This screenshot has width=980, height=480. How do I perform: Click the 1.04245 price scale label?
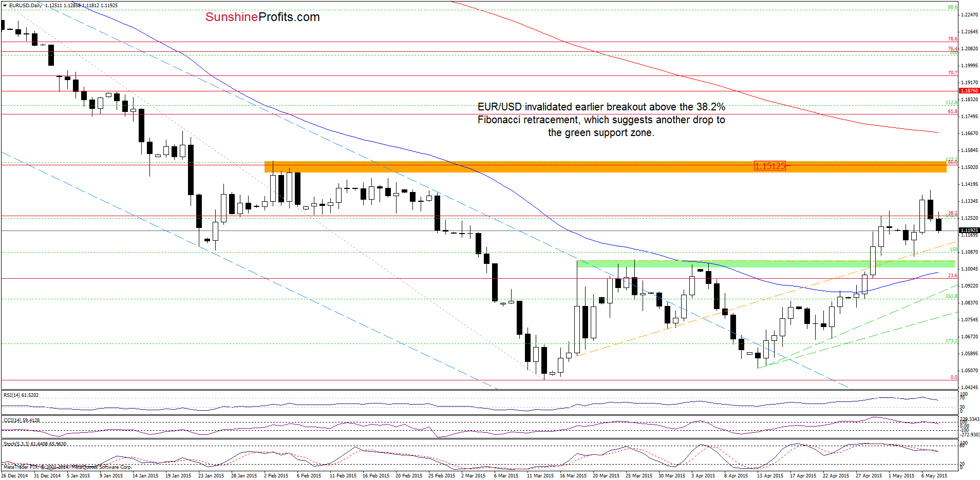(x=970, y=388)
